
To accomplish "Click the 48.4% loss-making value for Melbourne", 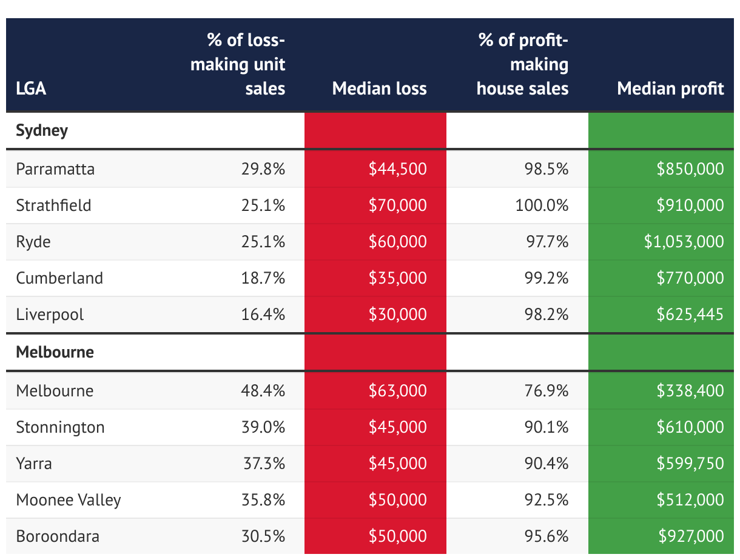I will coord(263,390).
